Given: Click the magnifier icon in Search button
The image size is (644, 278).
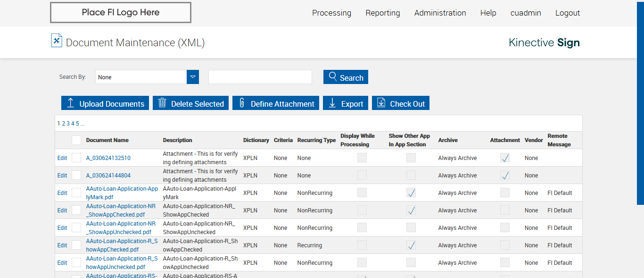Looking at the screenshot, I should tap(333, 77).
